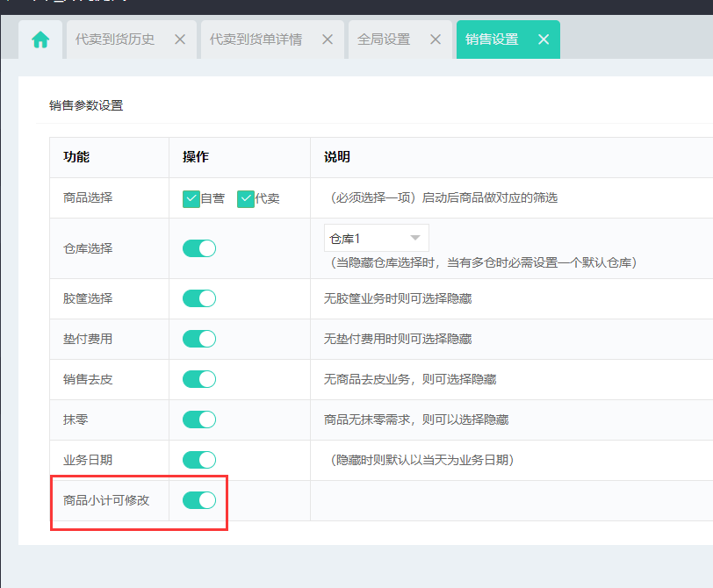Disable the 胶筐选择 switch
The width and height of the screenshot is (713, 588).
(199, 298)
